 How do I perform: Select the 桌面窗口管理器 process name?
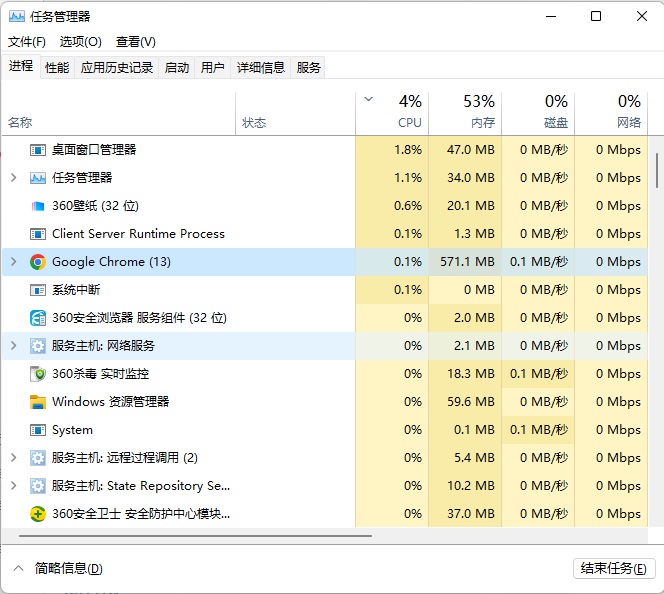(94, 150)
